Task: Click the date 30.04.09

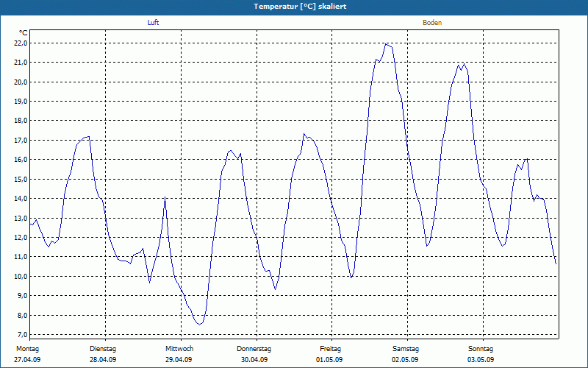Action: (x=254, y=360)
